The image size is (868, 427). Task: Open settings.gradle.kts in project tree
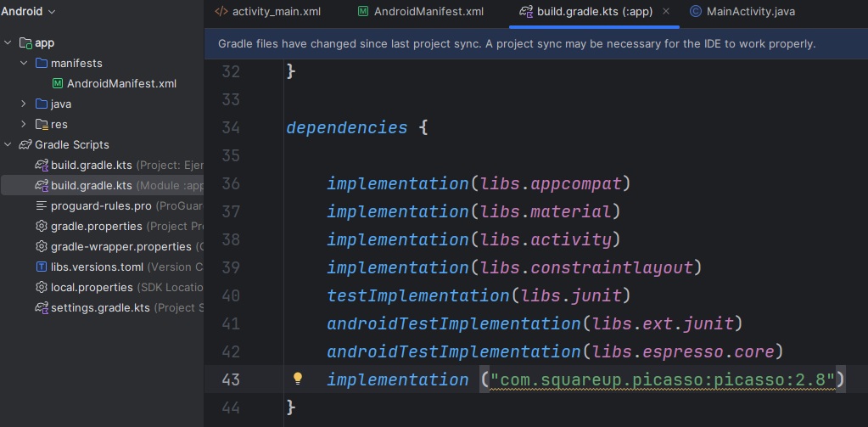coord(102,307)
